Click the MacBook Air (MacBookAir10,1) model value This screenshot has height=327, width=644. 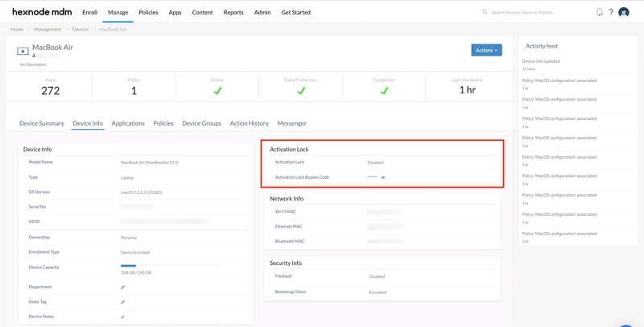pyautogui.click(x=150, y=162)
